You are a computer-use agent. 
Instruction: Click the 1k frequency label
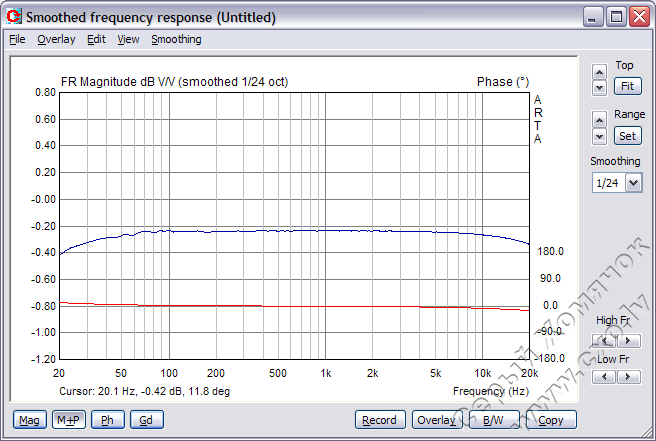coord(325,373)
